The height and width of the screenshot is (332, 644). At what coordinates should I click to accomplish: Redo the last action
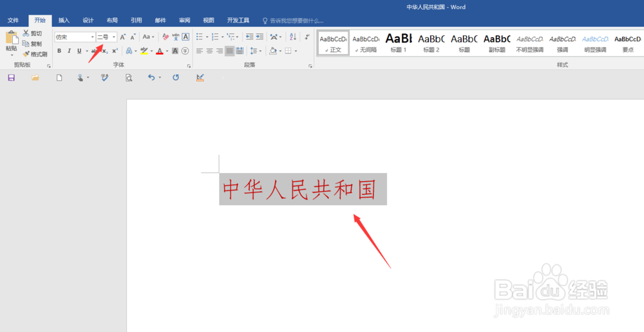176,78
